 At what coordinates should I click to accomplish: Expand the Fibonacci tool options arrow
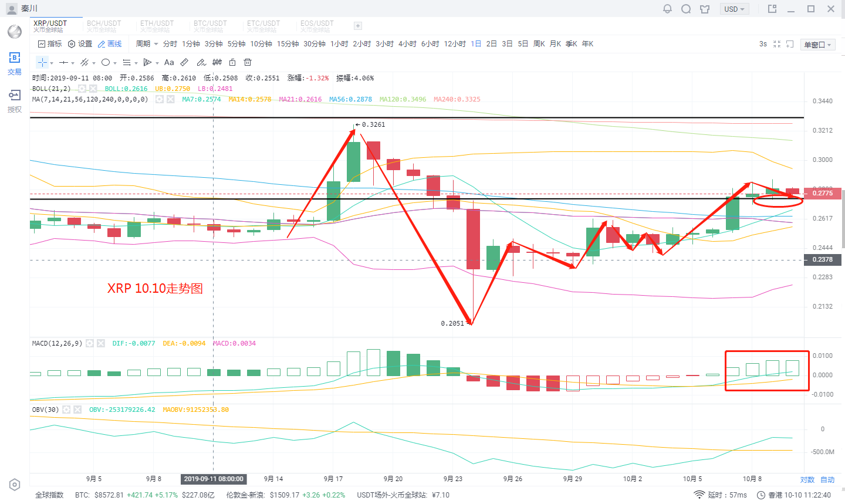point(136,63)
